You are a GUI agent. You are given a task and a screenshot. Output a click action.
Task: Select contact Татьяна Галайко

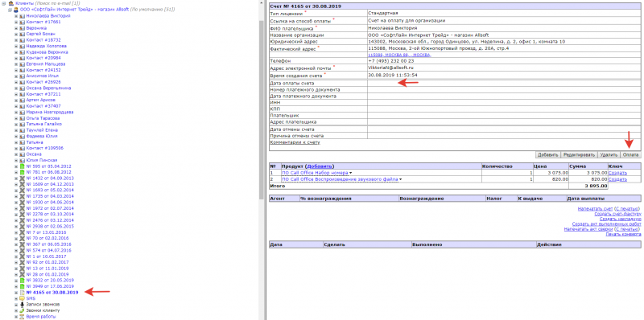click(44, 125)
